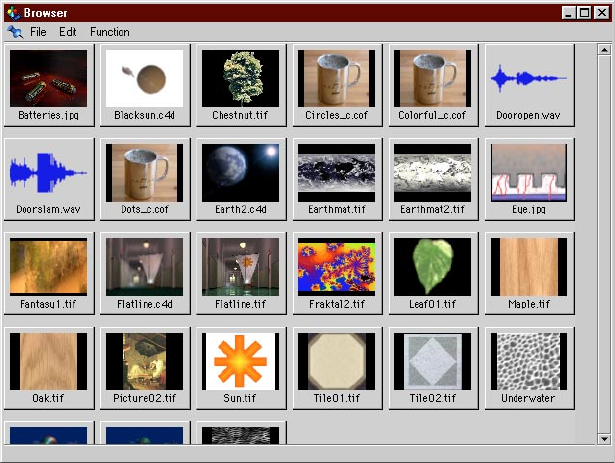Select the Tile01.tif octagon thumbnail
Viewport: 615px width, 463px height.
(x=337, y=361)
